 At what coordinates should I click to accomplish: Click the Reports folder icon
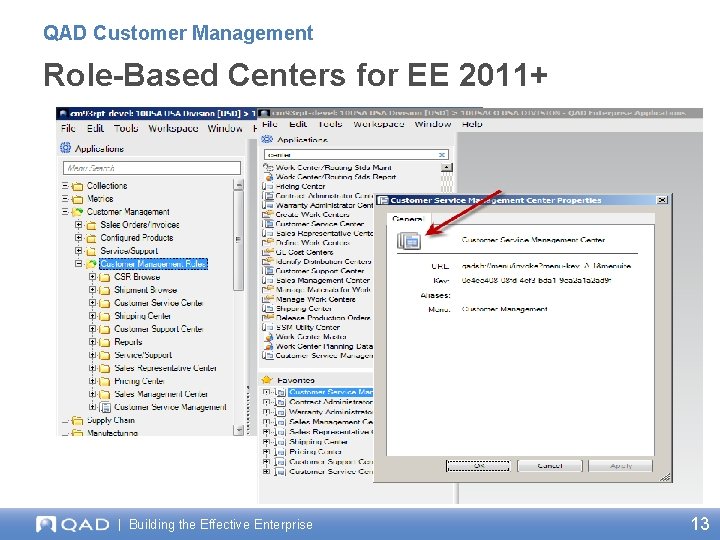[105, 342]
